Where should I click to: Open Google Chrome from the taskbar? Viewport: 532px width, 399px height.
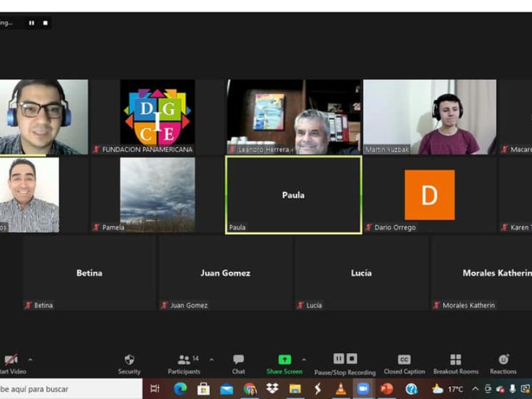click(x=250, y=389)
